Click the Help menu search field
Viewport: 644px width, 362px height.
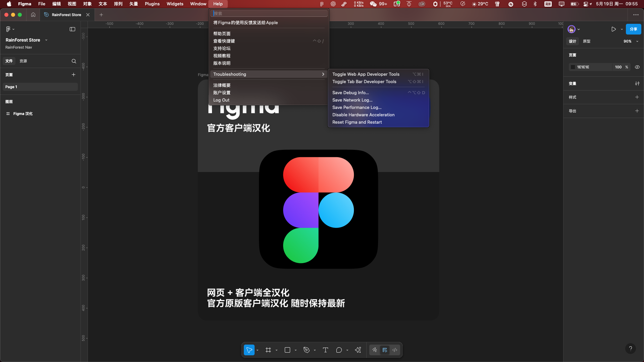pos(269,13)
